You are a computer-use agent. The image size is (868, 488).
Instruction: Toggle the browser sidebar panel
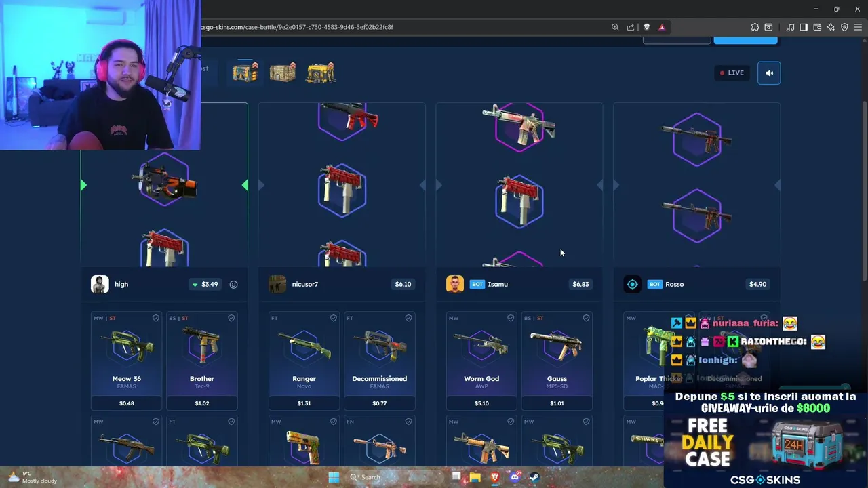[x=804, y=27]
